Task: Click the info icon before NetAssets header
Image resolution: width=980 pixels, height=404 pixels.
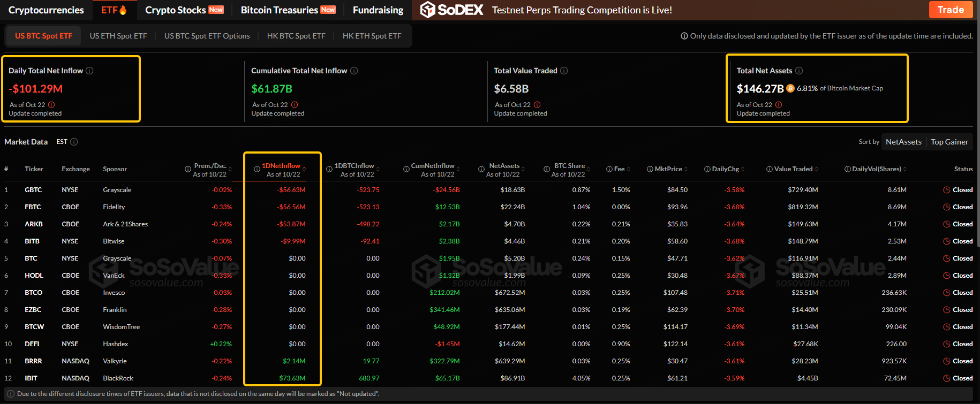Action: click(481, 169)
